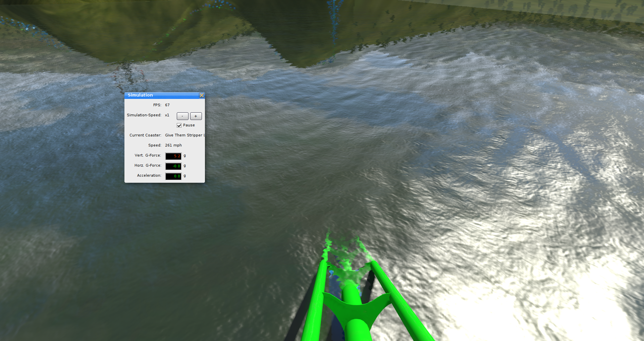The width and height of the screenshot is (644, 341).
Task: Click the Pause checkbox label text
Action: 189,125
